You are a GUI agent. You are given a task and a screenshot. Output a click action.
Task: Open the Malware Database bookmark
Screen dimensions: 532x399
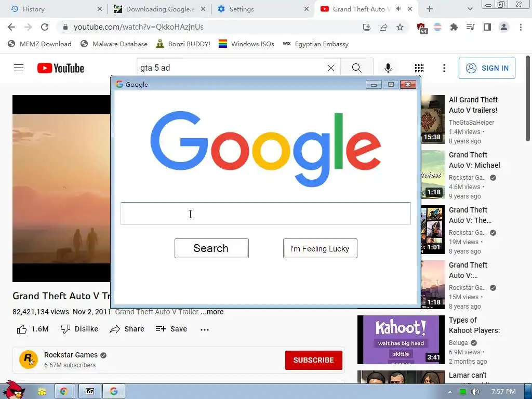click(114, 44)
